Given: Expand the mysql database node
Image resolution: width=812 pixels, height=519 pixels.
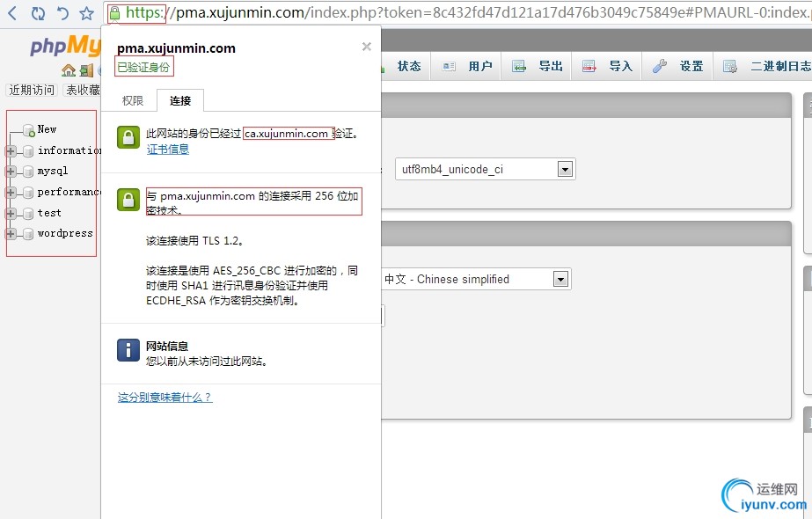Looking at the screenshot, I should click(x=11, y=172).
